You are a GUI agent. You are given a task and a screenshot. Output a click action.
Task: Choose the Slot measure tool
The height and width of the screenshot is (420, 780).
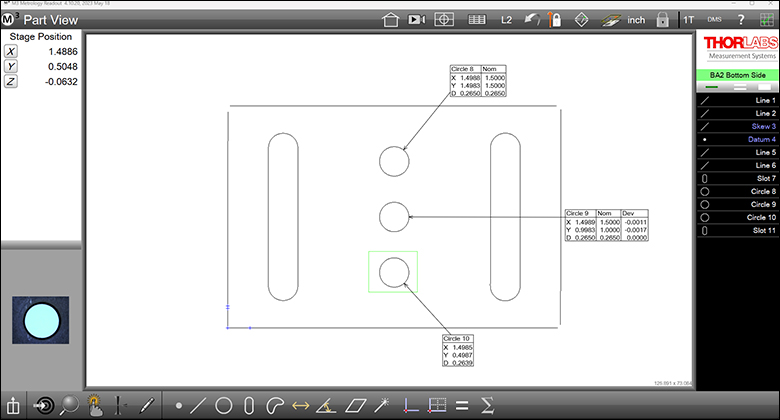point(249,406)
